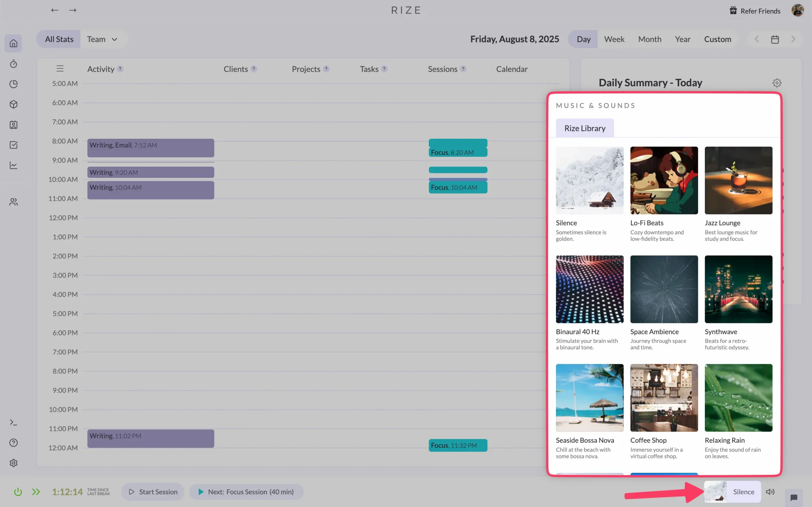The width and height of the screenshot is (812, 507).
Task: Select the Coffee Shop thumbnail
Action: [664, 398]
